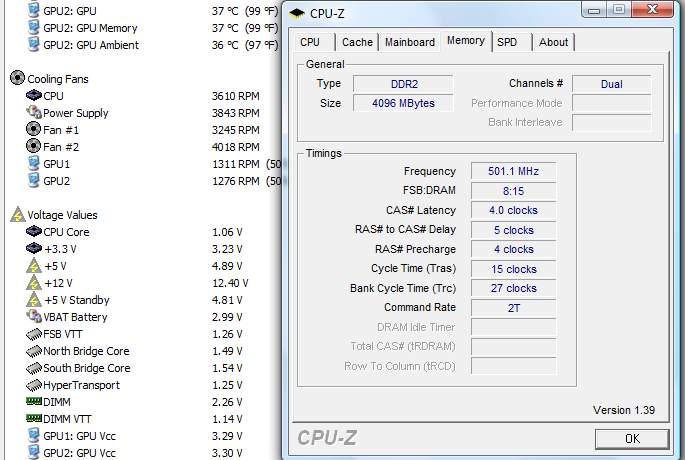The height and width of the screenshot is (460, 685).
Task: Click the 1.06 V CPU Core value
Action: [x=227, y=232]
